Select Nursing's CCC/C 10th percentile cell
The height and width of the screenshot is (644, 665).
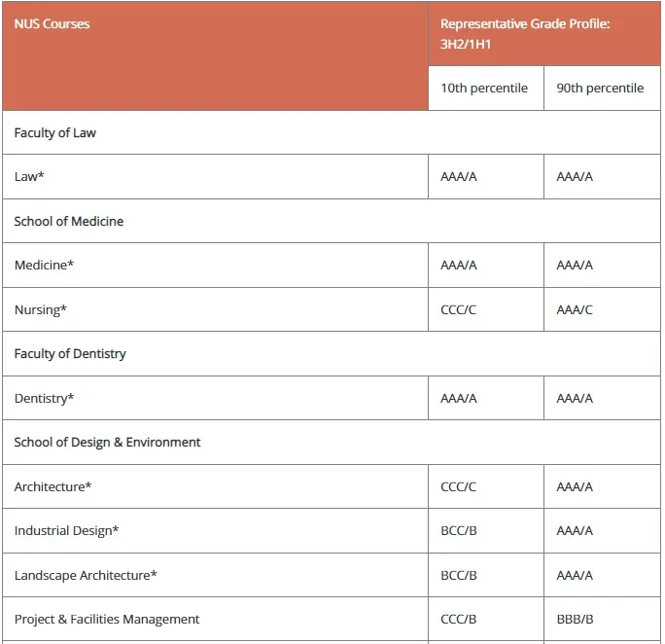(x=486, y=309)
